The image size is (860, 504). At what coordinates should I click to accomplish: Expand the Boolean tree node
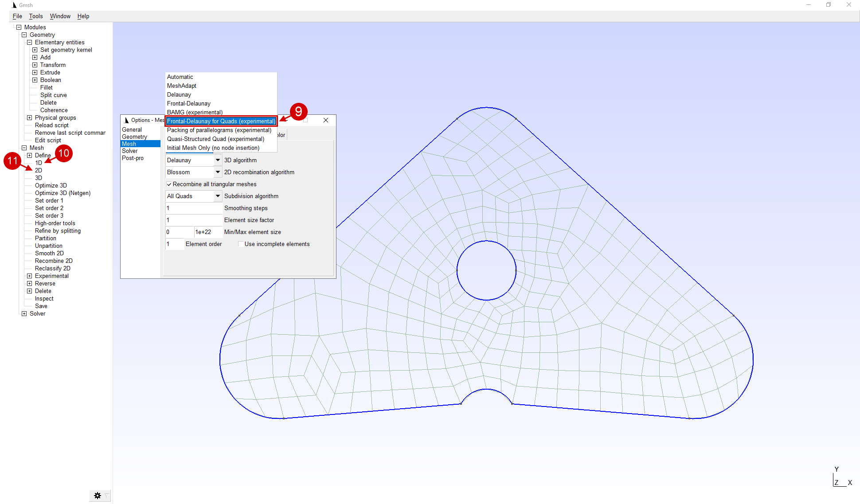(35, 80)
